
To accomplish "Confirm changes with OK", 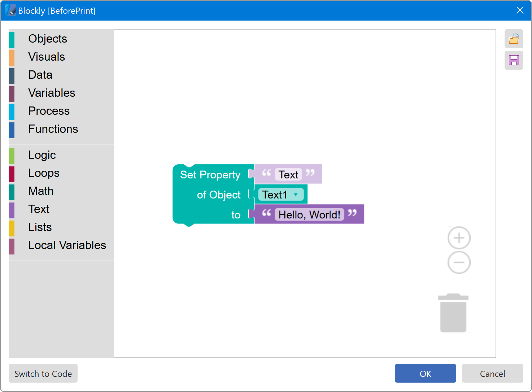I will [425, 373].
